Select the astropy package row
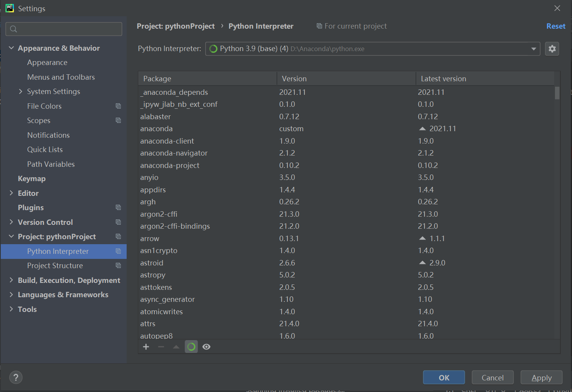Image resolution: width=572 pixels, height=392 pixels. 346,275
